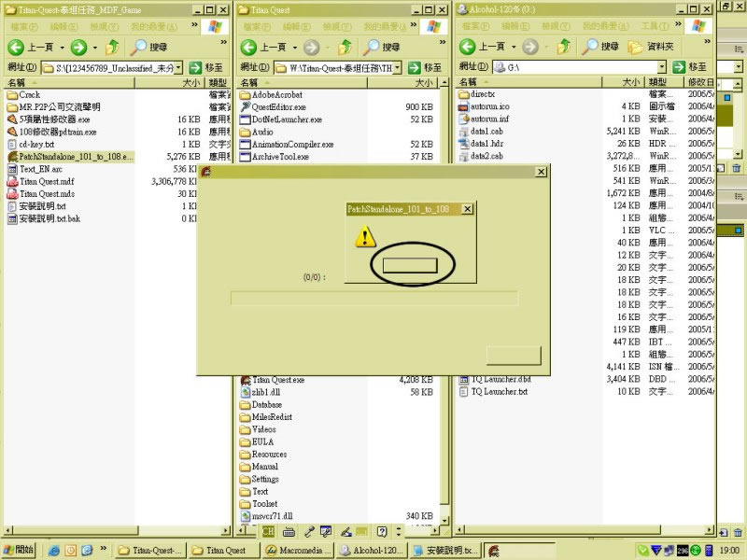Switch to the Titan Quest taskbar button
This screenshot has height=560, width=747.
point(222,551)
